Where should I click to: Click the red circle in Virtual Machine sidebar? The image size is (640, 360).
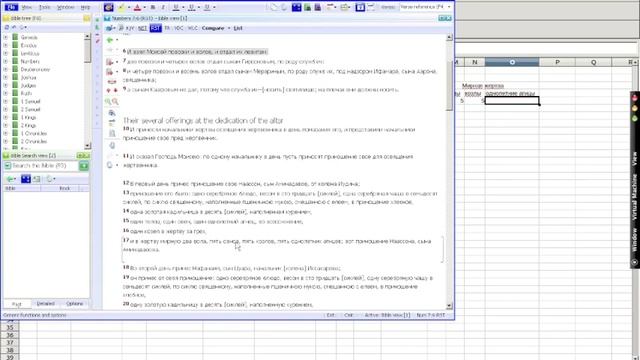click(635, 98)
